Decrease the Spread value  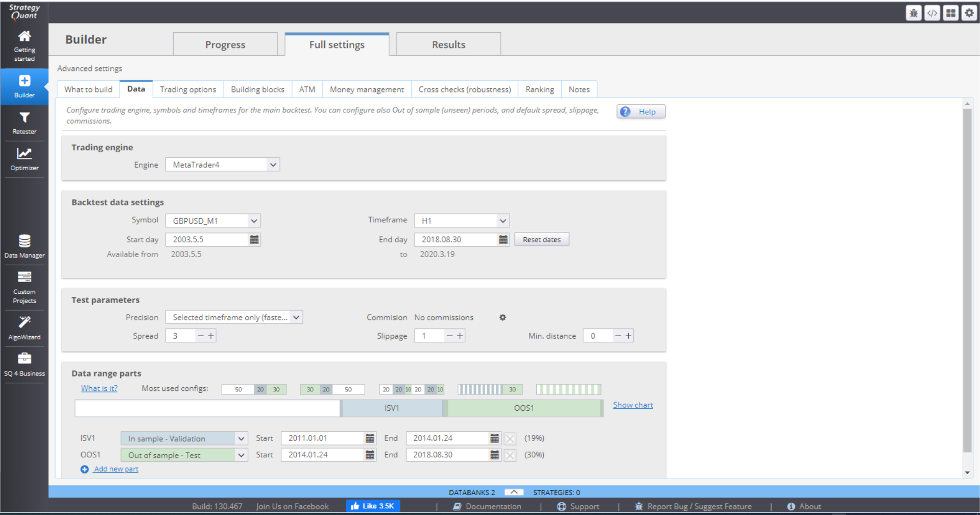coord(201,336)
